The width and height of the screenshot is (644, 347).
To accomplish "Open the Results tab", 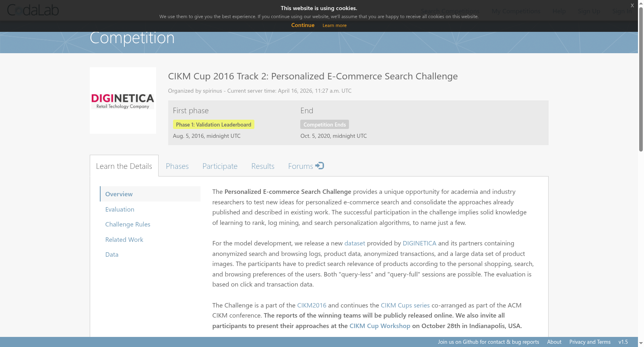I will 263,166.
